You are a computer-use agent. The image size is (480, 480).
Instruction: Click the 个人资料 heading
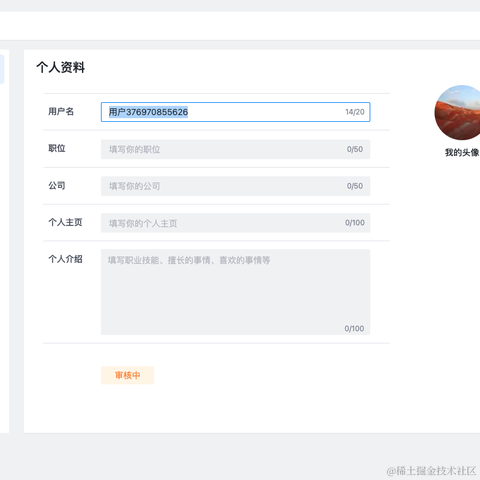point(61,67)
